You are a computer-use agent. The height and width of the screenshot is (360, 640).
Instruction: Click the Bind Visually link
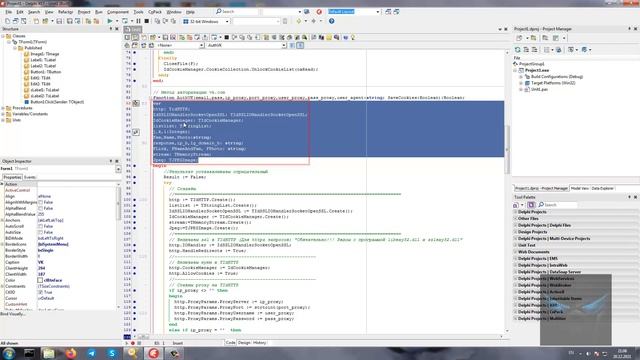coord(13,314)
